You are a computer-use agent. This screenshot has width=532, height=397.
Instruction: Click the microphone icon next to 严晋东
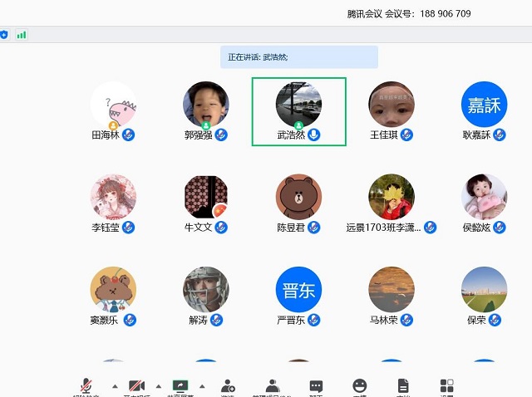pos(314,320)
